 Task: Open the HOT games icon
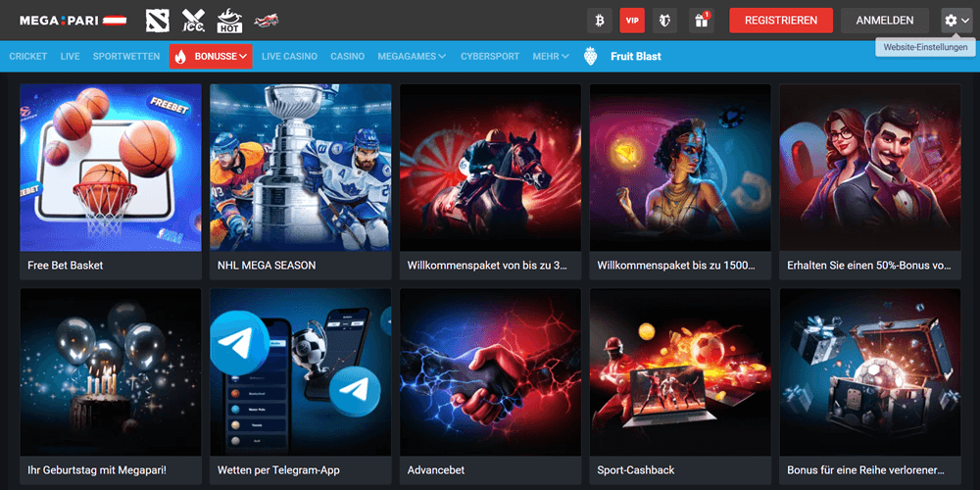click(x=229, y=21)
